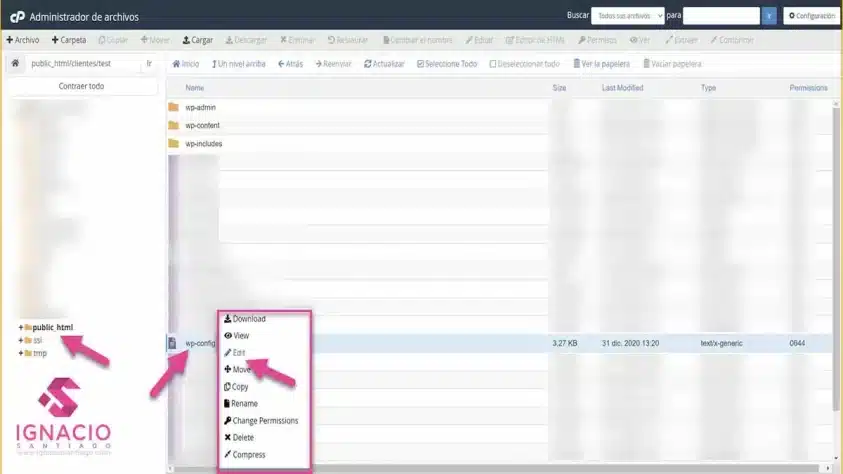Image resolution: width=843 pixels, height=474 pixels.
Task: Click the horizontal scrollbar below file list
Action: coord(495,469)
